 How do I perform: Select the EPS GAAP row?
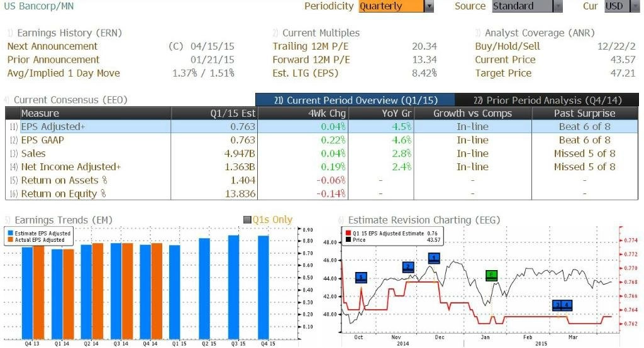321,140
